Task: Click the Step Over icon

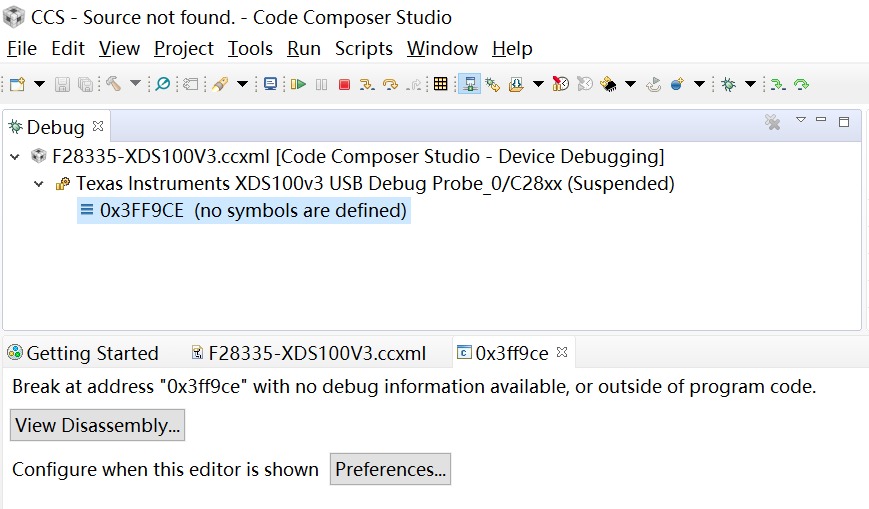Action: (x=390, y=85)
